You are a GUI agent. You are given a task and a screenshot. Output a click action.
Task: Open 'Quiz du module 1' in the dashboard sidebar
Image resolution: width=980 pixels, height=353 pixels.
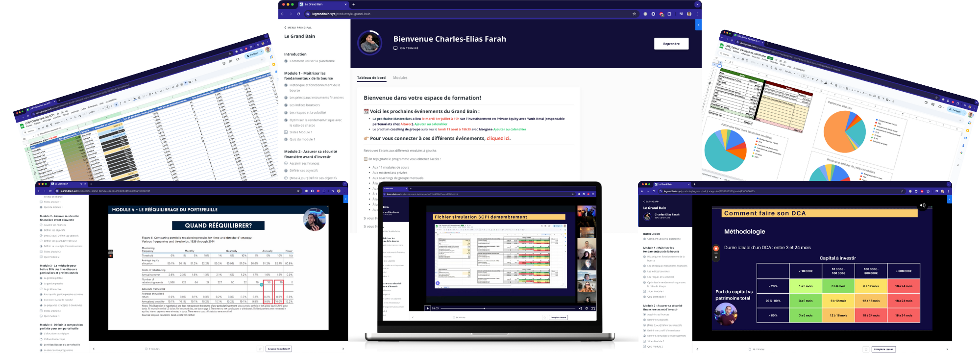(302, 139)
